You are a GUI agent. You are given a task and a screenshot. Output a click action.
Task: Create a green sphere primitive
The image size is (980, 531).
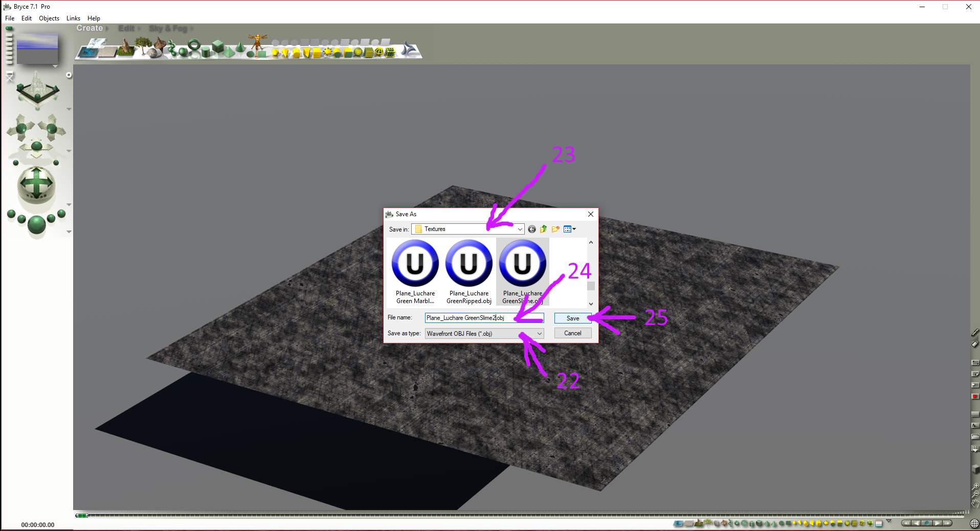click(x=183, y=52)
